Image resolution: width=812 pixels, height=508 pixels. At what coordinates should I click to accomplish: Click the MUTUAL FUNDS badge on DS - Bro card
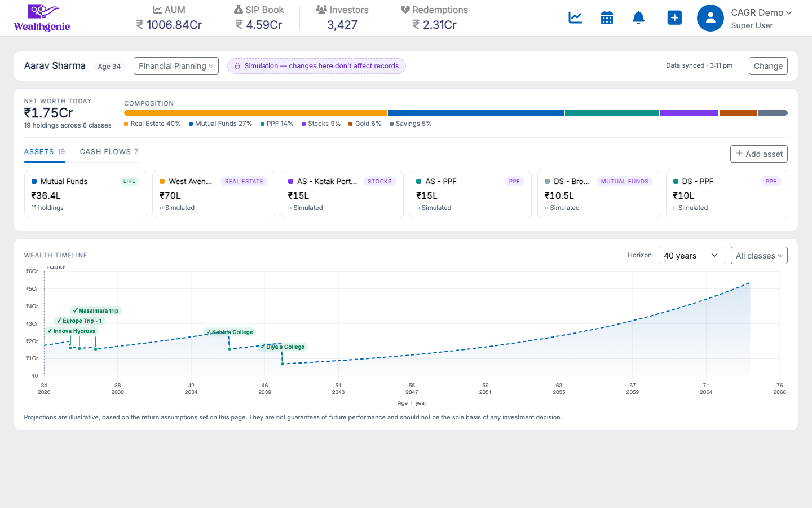pyautogui.click(x=624, y=181)
